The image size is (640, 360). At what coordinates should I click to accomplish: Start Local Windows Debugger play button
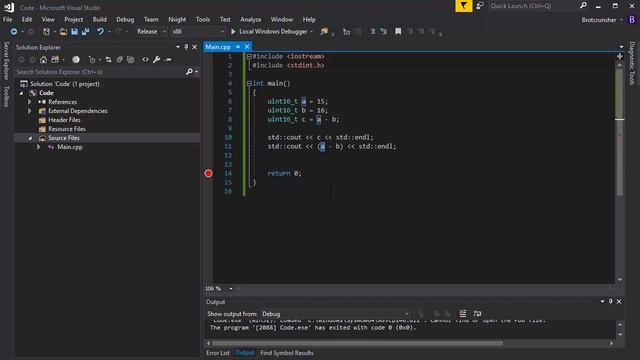pos(233,31)
